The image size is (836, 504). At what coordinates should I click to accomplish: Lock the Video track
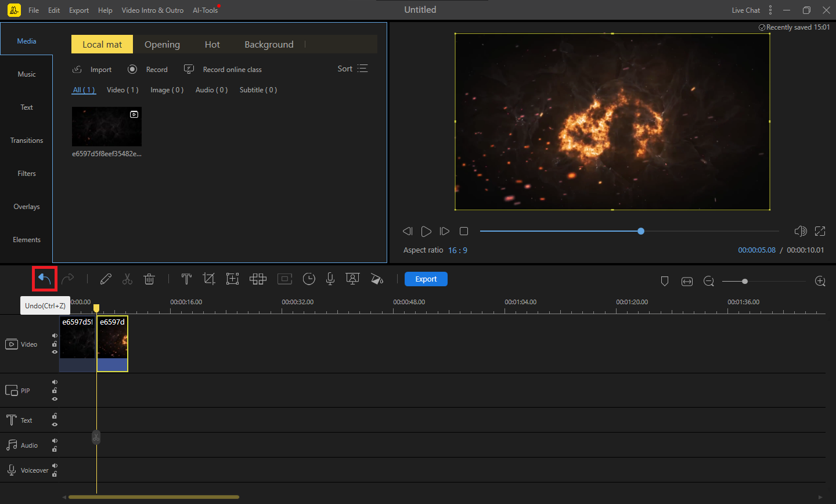[55, 344]
